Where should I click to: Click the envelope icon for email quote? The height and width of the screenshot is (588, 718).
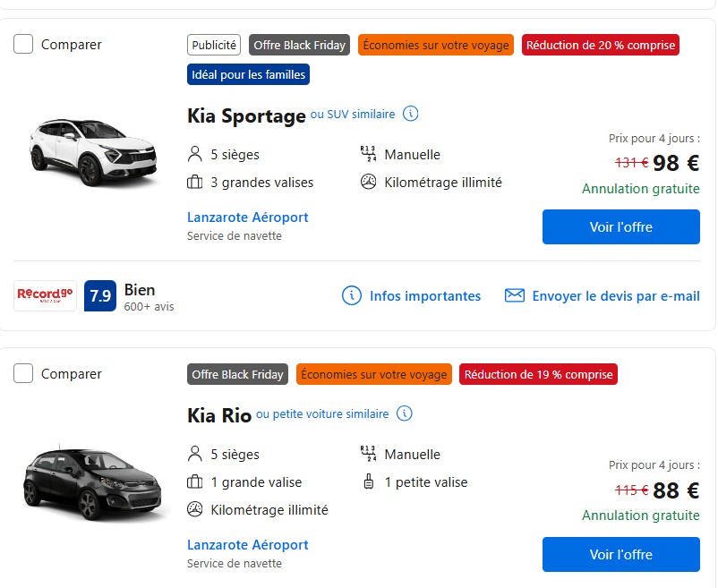coord(515,295)
